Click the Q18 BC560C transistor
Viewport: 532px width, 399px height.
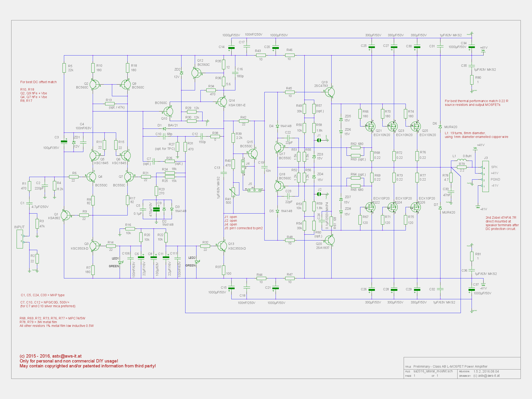coord(279,186)
